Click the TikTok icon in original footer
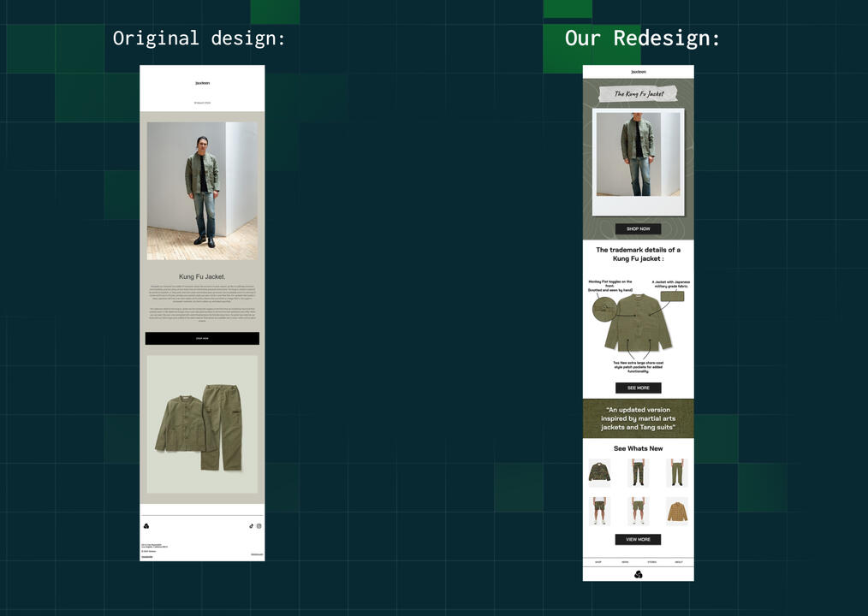The width and height of the screenshot is (868, 616). click(x=252, y=526)
